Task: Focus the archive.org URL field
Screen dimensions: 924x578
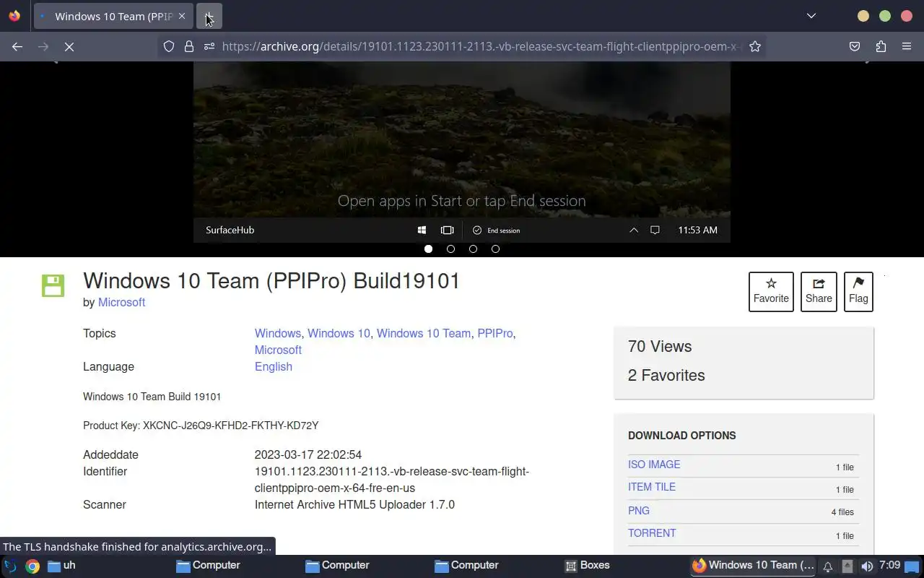Action: click(481, 46)
